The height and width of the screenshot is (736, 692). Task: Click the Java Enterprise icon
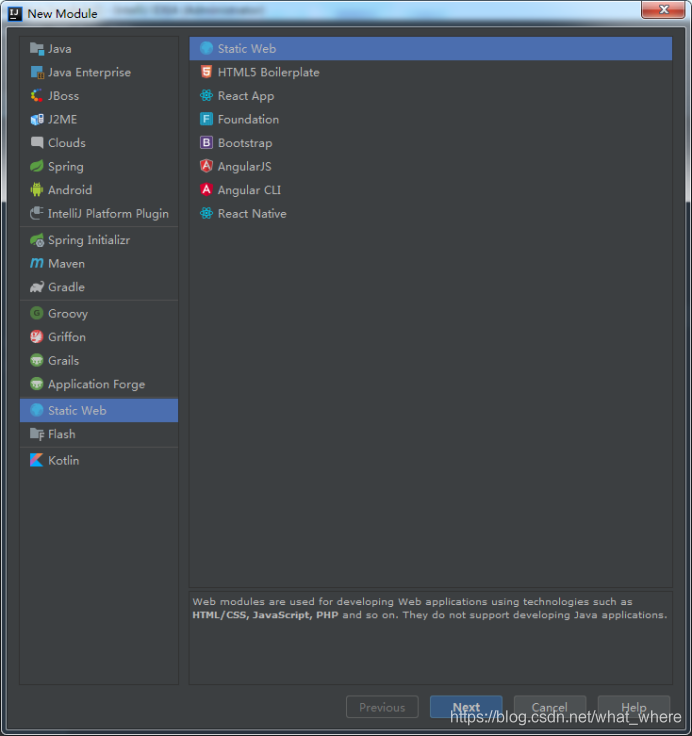click(x=37, y=72)
